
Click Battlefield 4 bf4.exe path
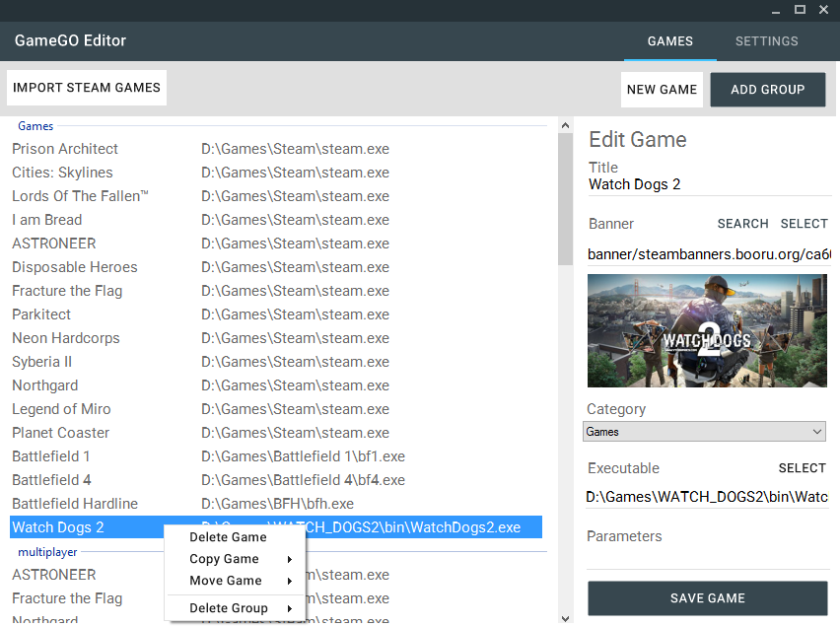point(303,480)
